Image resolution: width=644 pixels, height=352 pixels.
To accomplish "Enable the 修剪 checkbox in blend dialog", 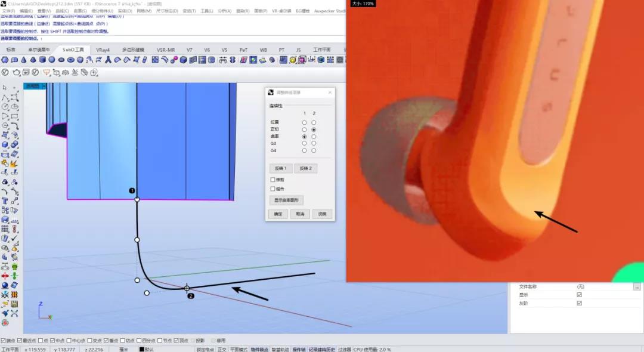I will click(x=273, y=180).
